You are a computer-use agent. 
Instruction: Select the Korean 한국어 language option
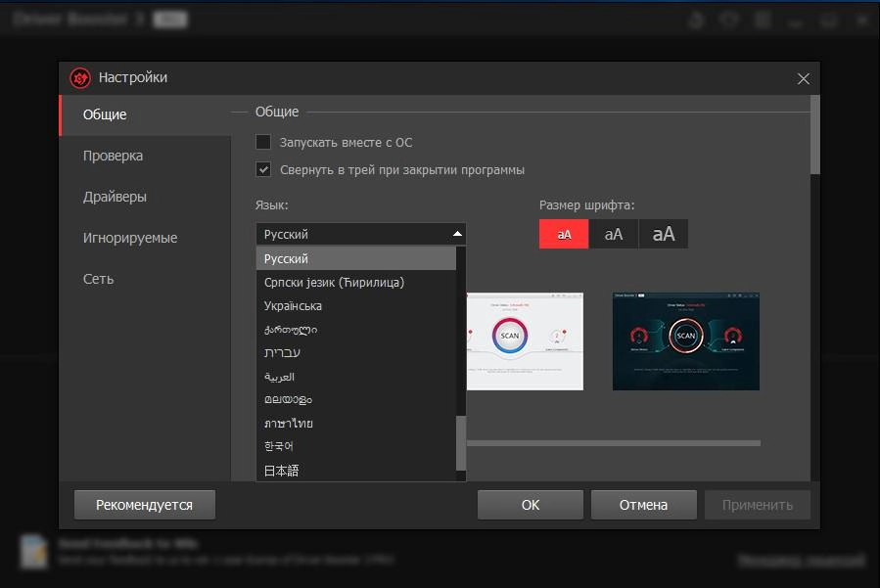point(356,446)
